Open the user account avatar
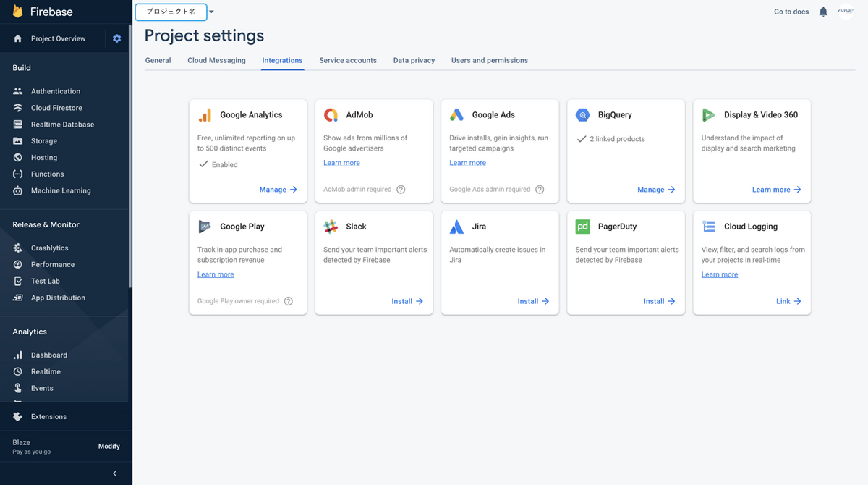The width and height of the screenshot is (868, 485). point(846,12)
